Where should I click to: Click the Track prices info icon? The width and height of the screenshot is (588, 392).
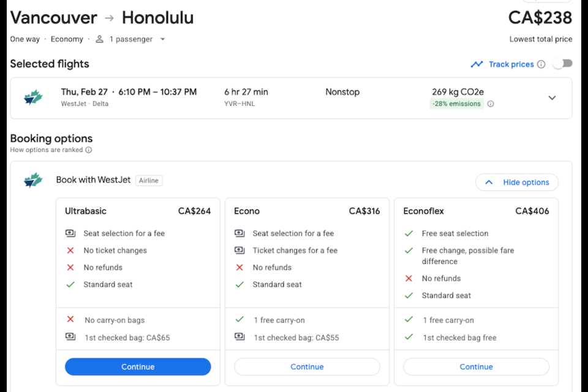click(x=541, y=64)
